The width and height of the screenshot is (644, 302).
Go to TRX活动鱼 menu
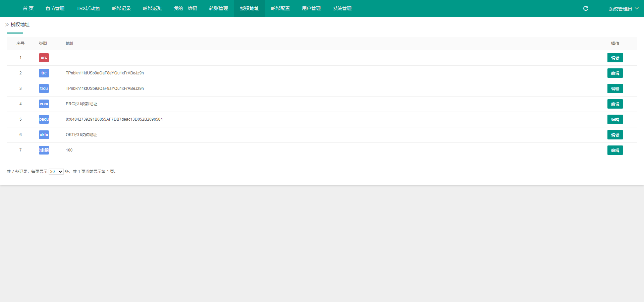click(88, 8)
